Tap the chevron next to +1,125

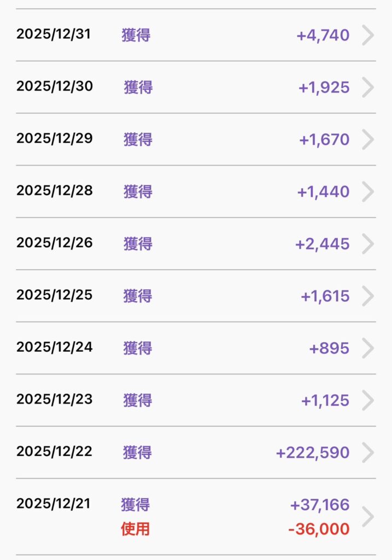(368, 400)
